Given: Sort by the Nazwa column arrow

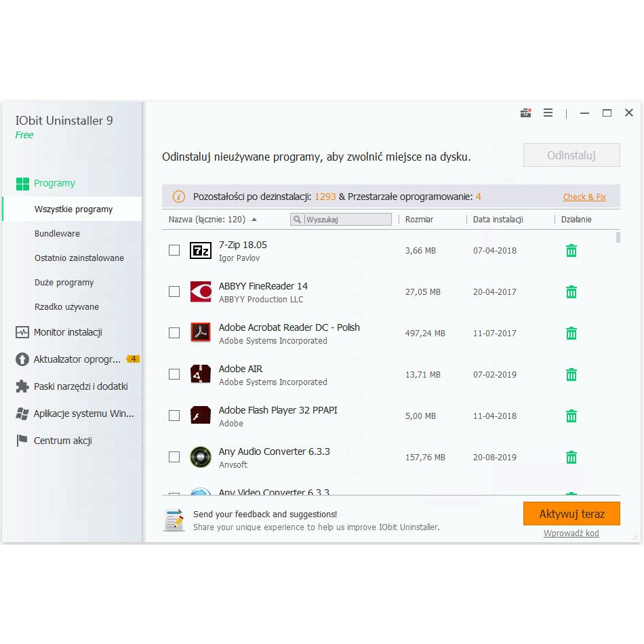Looking at the screenshot, I should (x=254, y=220).
